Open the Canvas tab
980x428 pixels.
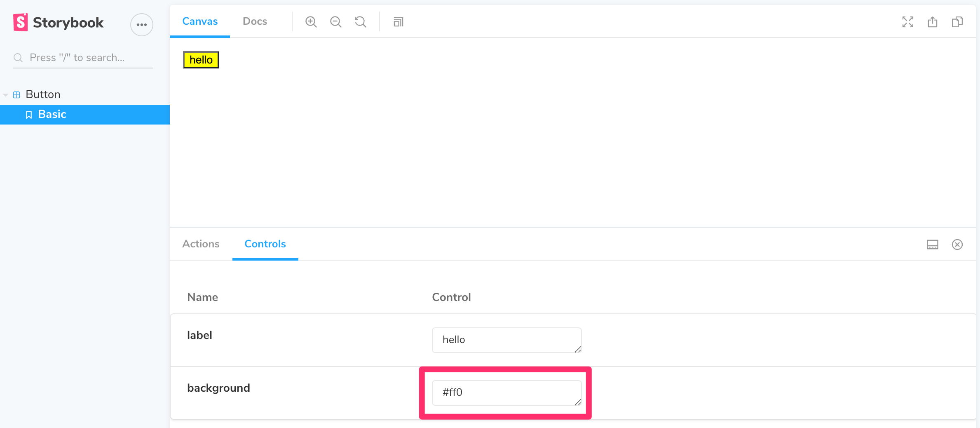tap(200, 21)
